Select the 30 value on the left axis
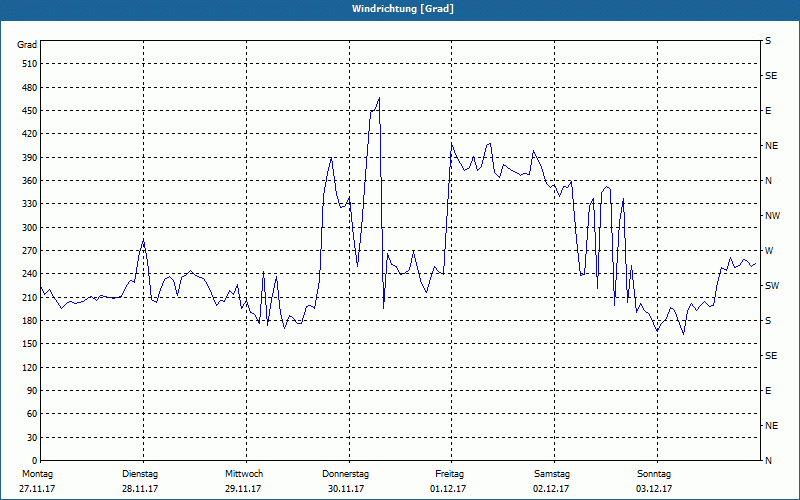The image size is (800, 500). 32,438
